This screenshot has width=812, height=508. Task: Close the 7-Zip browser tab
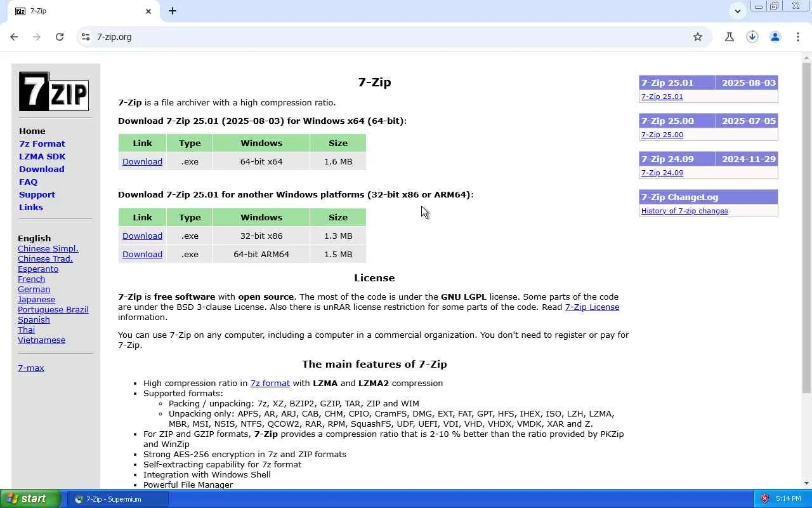(148, 11)
